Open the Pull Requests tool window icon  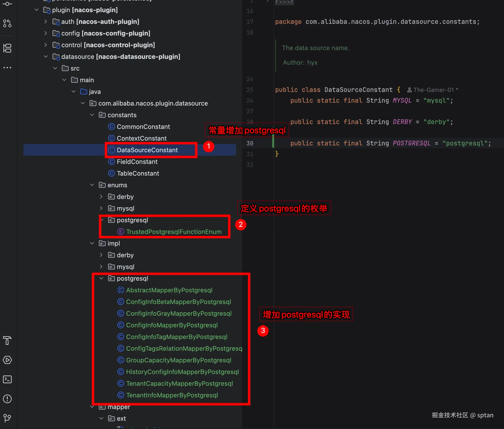coord(7,23)
